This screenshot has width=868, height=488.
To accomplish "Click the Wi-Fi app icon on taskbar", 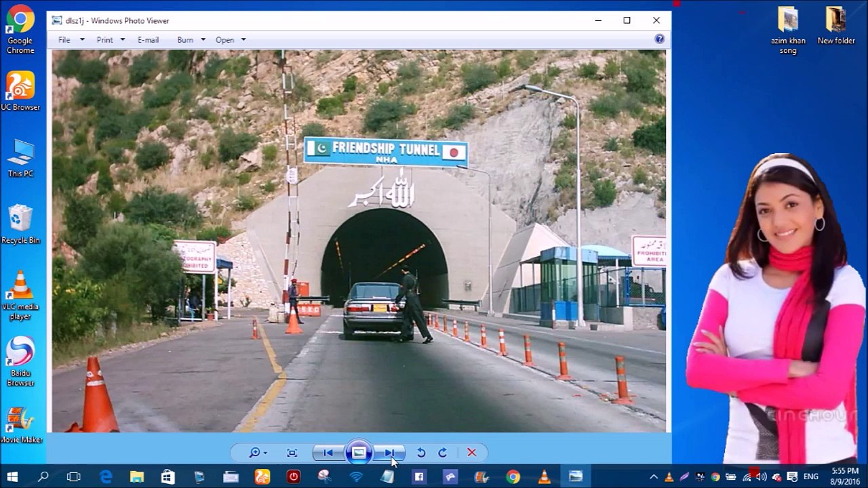I will 356,476.
